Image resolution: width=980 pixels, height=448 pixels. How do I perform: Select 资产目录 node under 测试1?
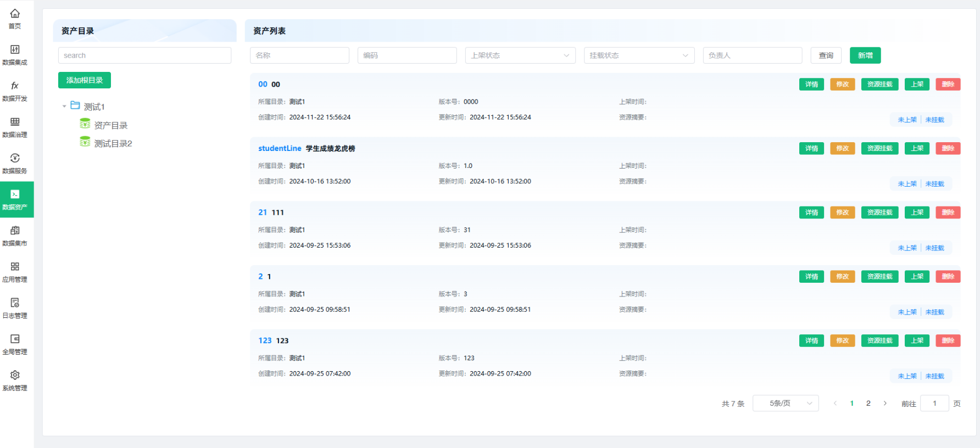110,125
